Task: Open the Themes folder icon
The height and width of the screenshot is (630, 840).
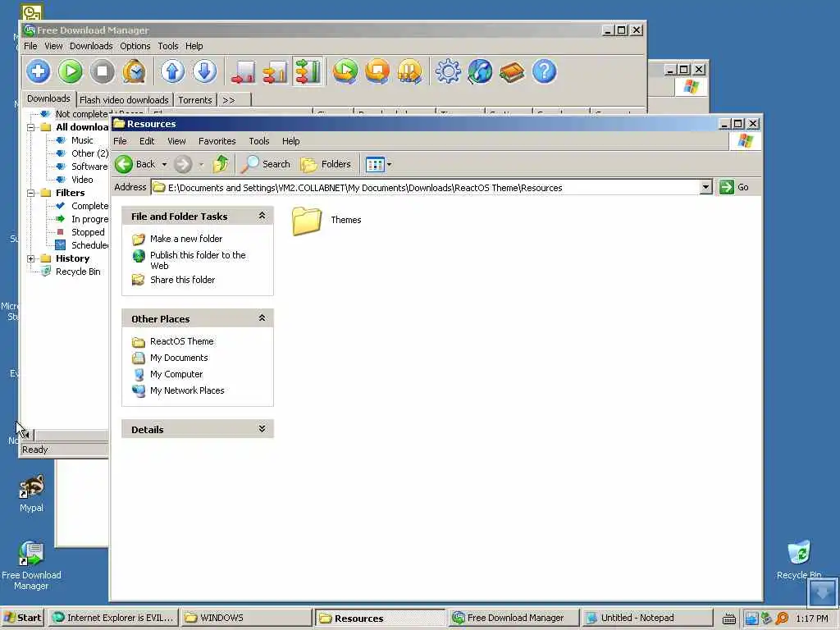Action: click(307, 220)
